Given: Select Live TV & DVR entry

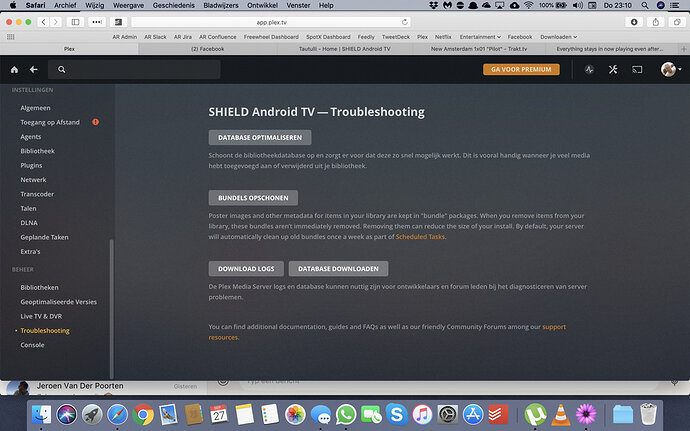Looking at the screenshot, I should click(41, 316).
